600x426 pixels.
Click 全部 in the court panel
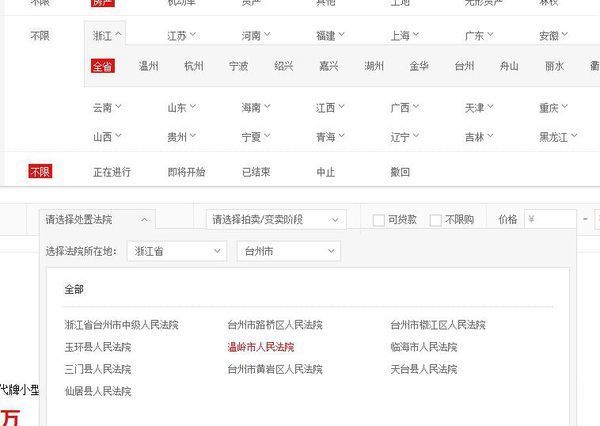tap(75, 289)
